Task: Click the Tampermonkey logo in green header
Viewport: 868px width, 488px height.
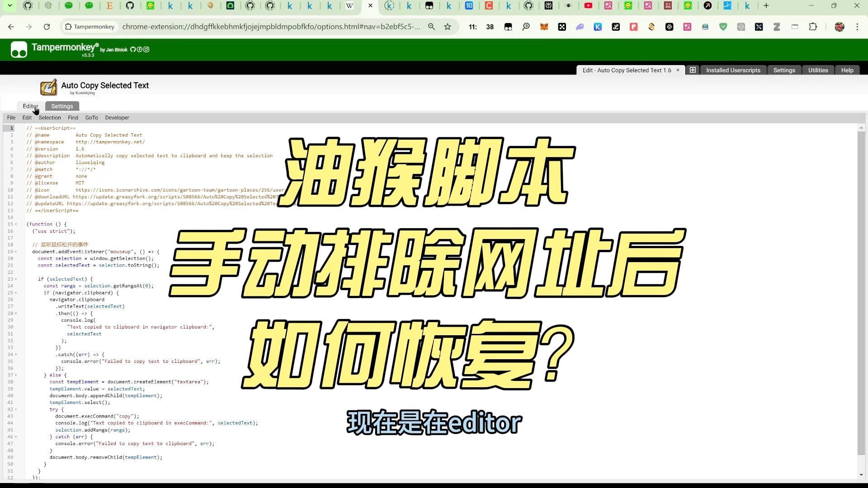Action: coord(19,50)
